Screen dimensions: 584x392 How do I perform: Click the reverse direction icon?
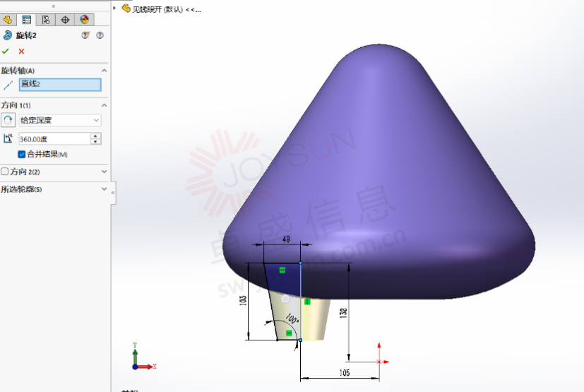coord(8,120)
